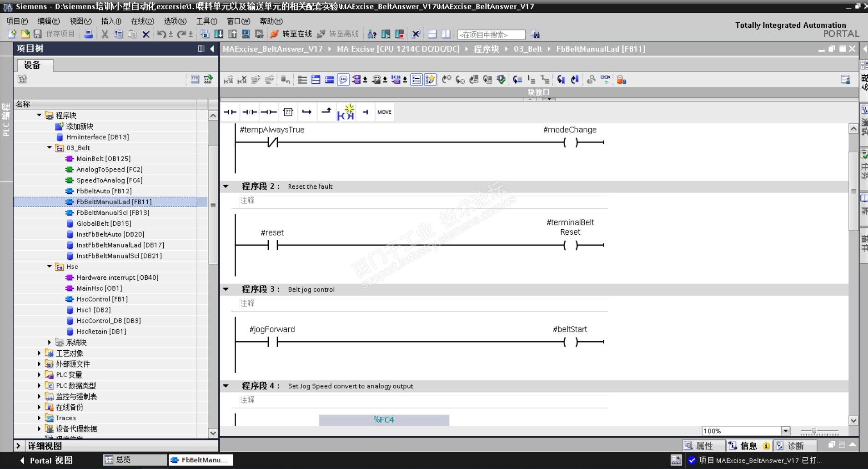Viewport: 868px width, 469px height.
Task: Download to device with the download icon
Action: (219, 34)
